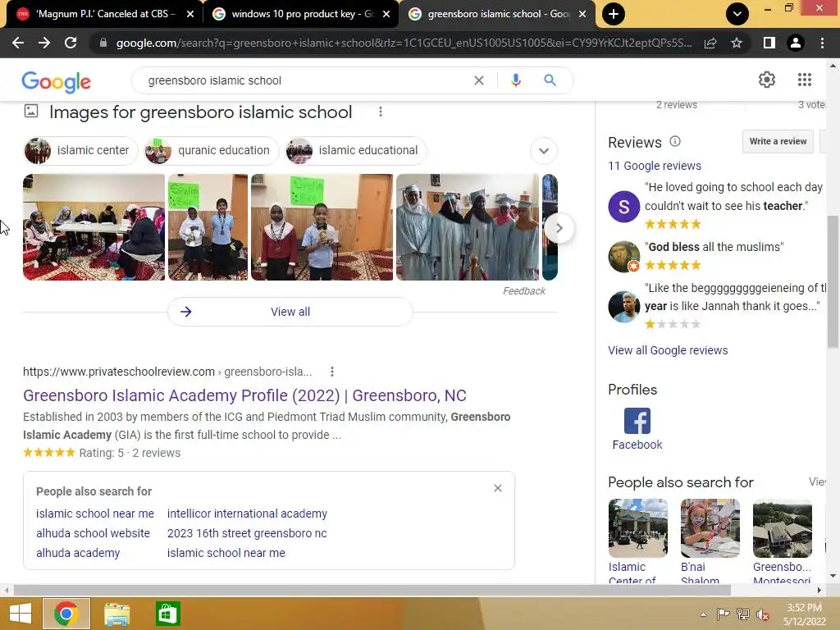Screen dimensions: 840x630
Task: Close the People also search for box
Action: click(x=498, y=488)
